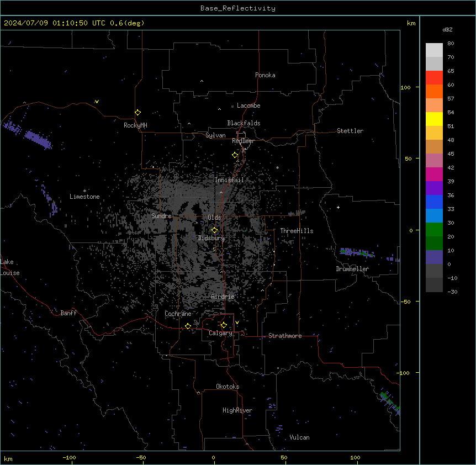The height and width of the screenshot is (465, 476).
Task: Click the yellow V marker northwest of RockyMH
Action: [x=97, y=102]
